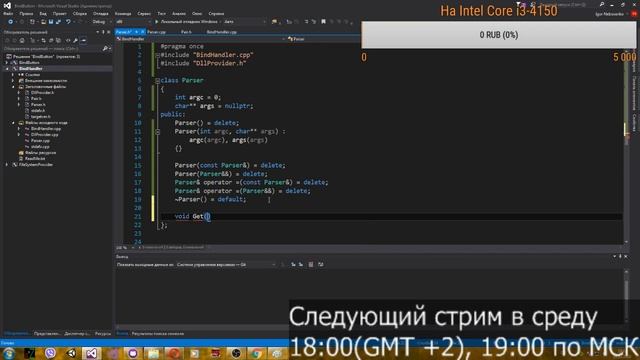Open the output source dropdown in Output panel

click(x=226, y=264)
